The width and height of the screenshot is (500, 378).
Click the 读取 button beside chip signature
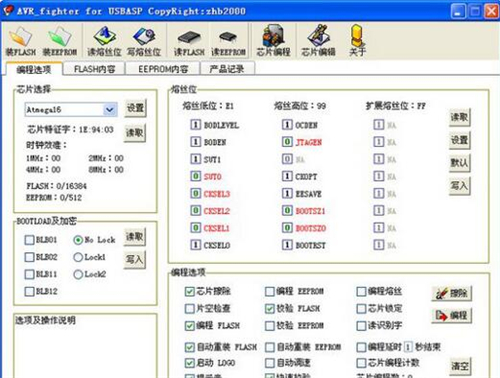134,133
